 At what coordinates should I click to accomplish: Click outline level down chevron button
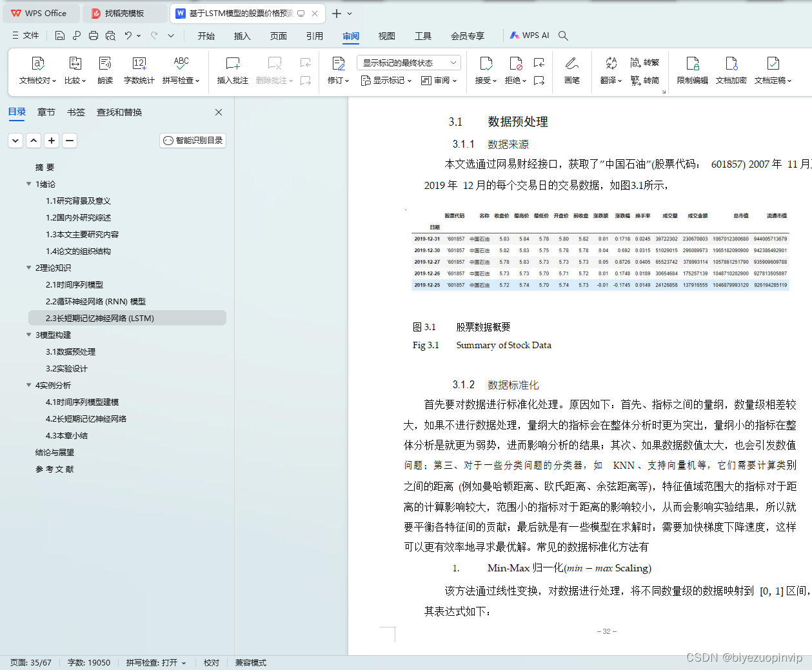(16, 140)
